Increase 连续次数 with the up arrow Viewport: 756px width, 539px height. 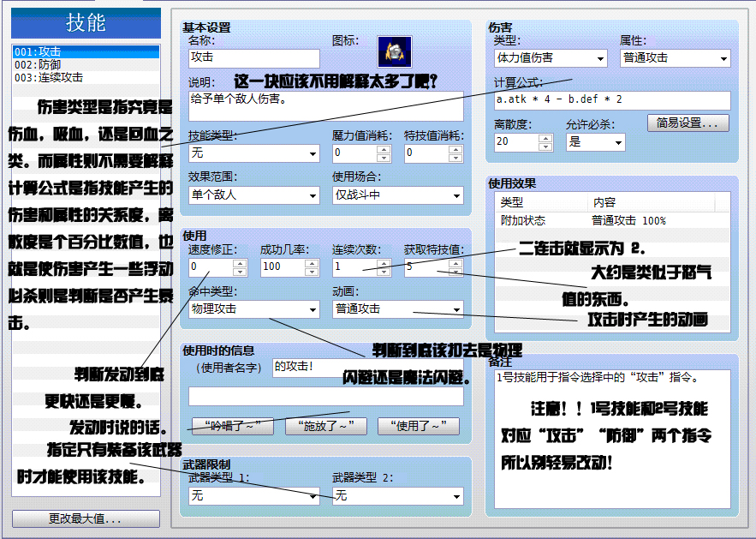384,263
